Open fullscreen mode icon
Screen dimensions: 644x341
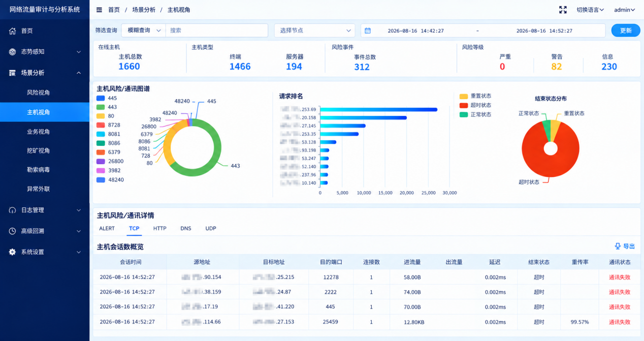[563, 10]
